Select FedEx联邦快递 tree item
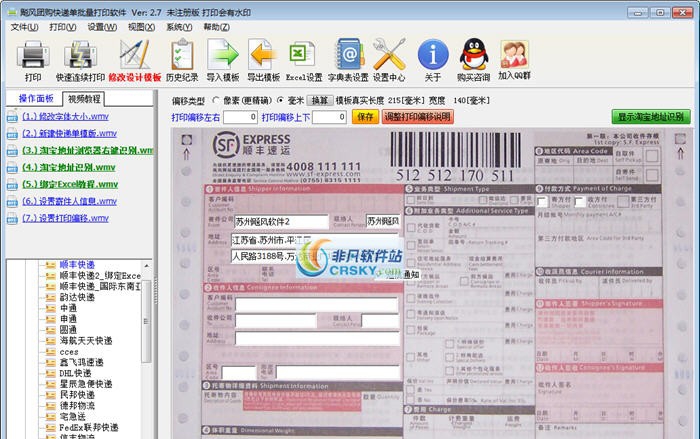This screenshot has height=439, width=700. click(89, 428)
